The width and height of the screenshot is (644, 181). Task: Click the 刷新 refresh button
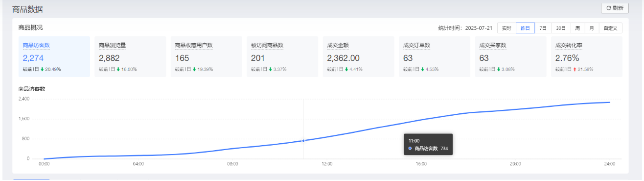coord(615,8)
